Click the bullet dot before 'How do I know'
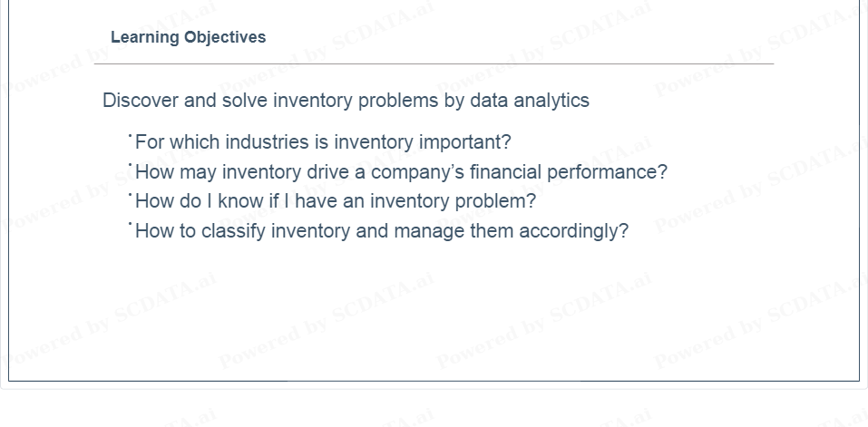The image size is (868, 427). point(130,194)
